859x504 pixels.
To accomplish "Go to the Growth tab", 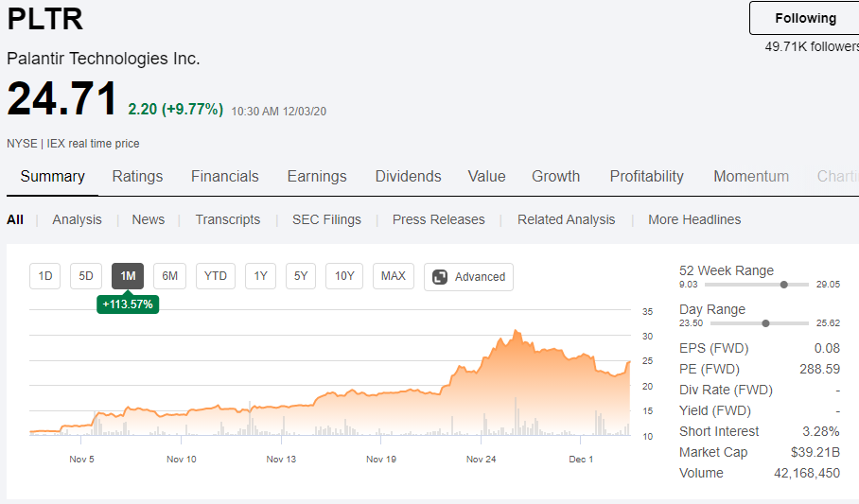I will (x=555, y=177).
